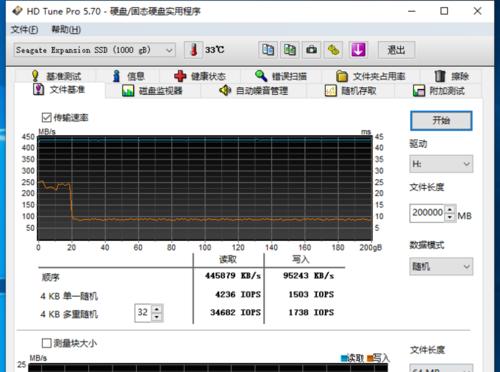This screenshot has height=372, width=500.
Task: Expand the Seagate Expansion SSD drive dropdown
Action: click(95, 50)
